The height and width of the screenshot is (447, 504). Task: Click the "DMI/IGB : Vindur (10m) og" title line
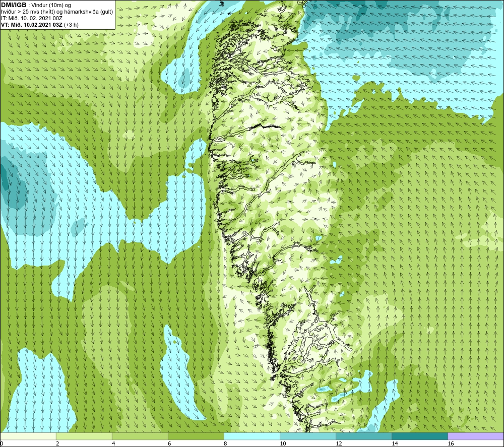tap(36, 5)
